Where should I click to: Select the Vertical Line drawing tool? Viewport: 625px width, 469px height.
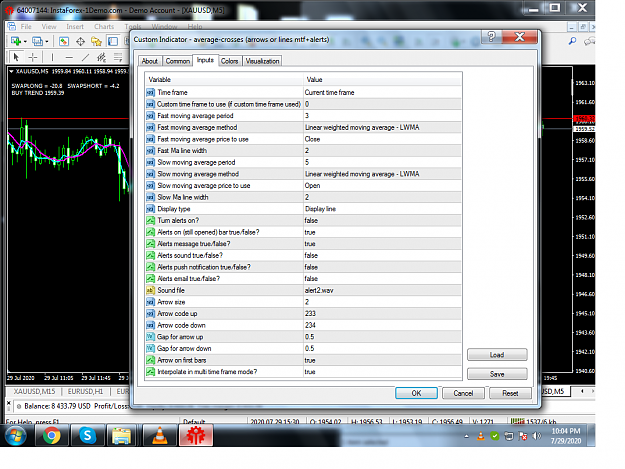52,57
